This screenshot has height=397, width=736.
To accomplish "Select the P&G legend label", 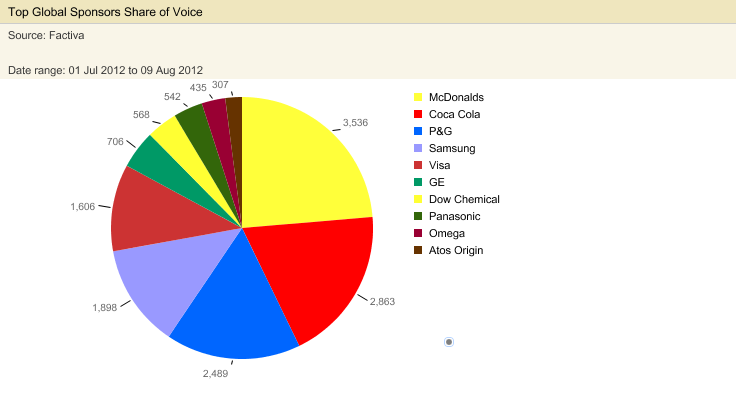I will [x=440, y=131].
